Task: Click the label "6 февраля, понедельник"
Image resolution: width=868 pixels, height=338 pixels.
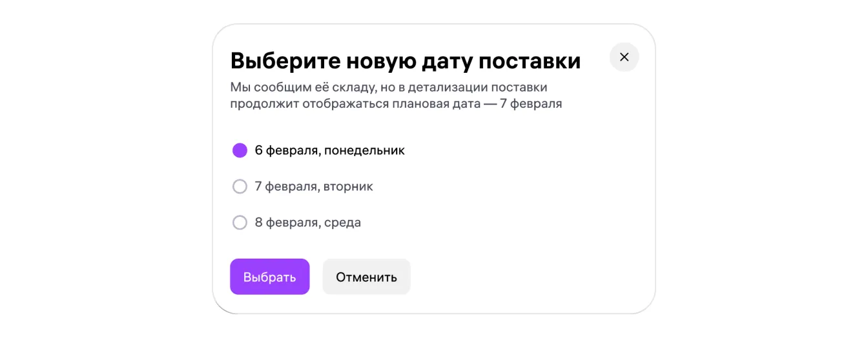Action: pyautogui.click(x=329, y=150)
